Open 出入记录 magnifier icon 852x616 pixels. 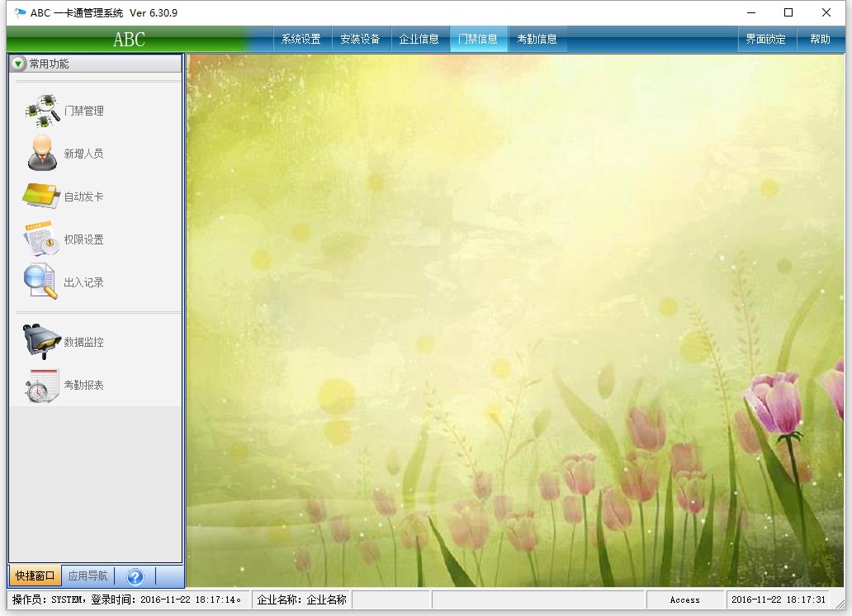click(40, 282)
